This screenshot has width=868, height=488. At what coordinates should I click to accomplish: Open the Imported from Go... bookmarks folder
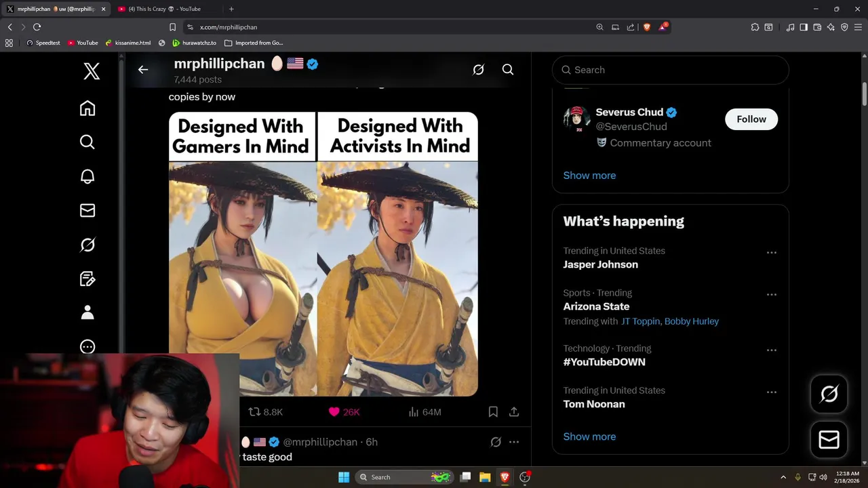coord(254,43)
